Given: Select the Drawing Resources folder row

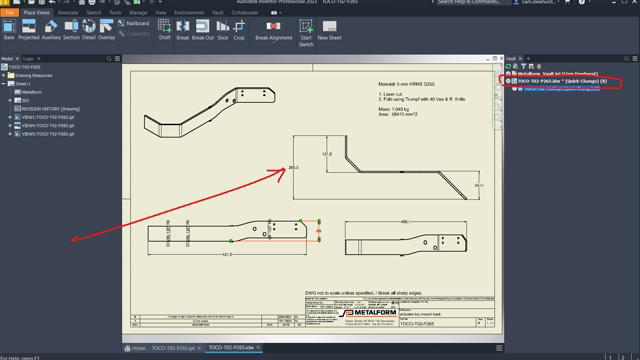Looking at the screenshot, I should pyautogui.click(x=30, y=76).
